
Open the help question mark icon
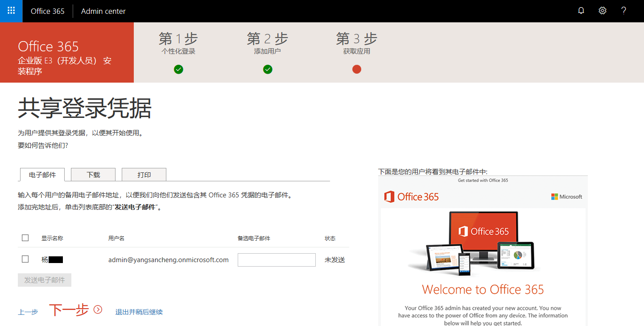624,11
